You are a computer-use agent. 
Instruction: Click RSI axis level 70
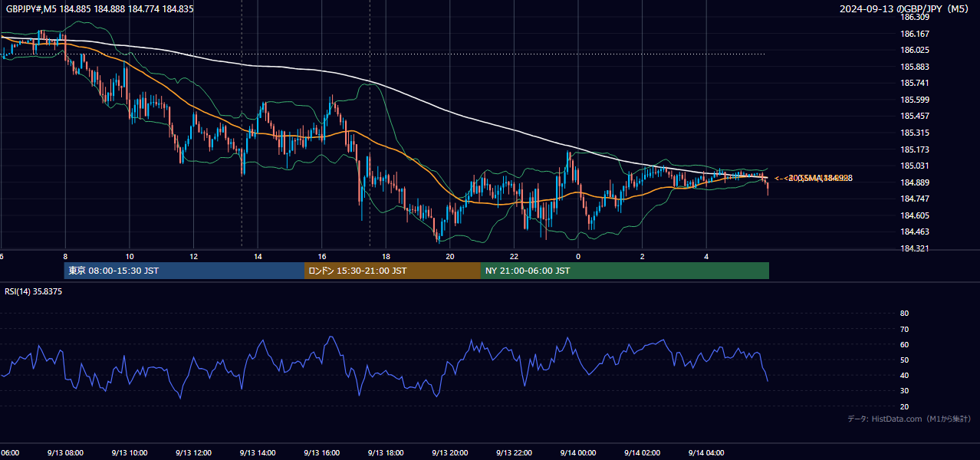[x=904, y=329]
